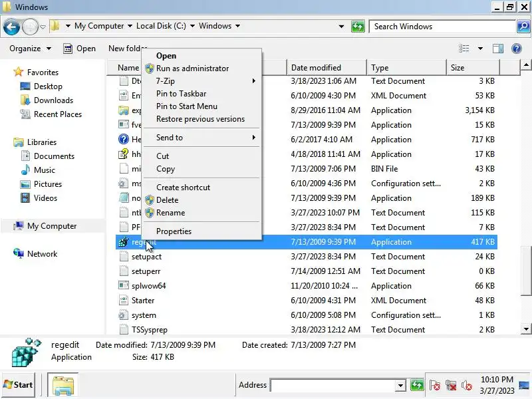The image size is (532, 399).
Task: Choose Copy from context menu
Action: (x=201, y=169)
